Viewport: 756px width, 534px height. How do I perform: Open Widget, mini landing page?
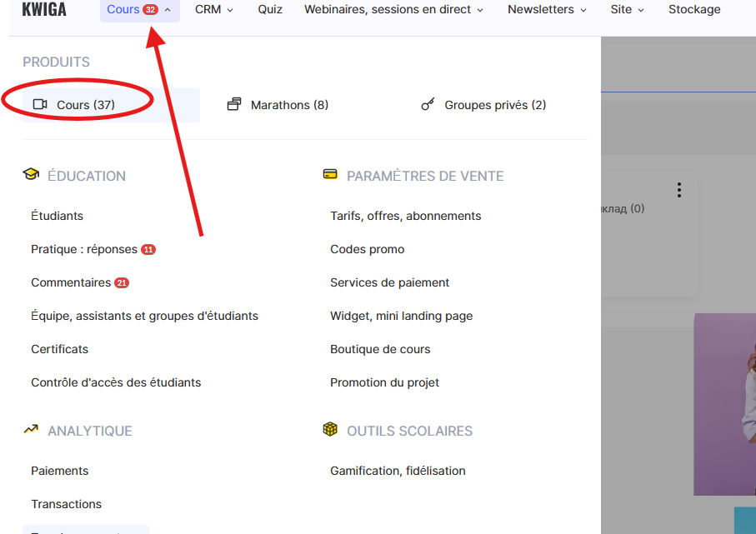click(401, 316)
